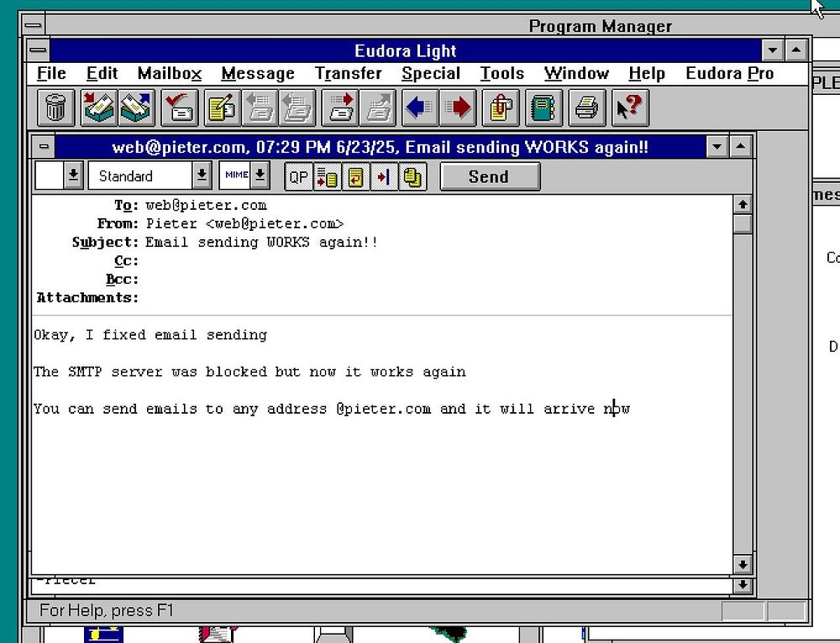Click the message window title 'web@pieter.com, 07:29 PM'
Image resolution: width=840 pixels, height=643 pixels.
pyautogui.click(x=381, y=147)
